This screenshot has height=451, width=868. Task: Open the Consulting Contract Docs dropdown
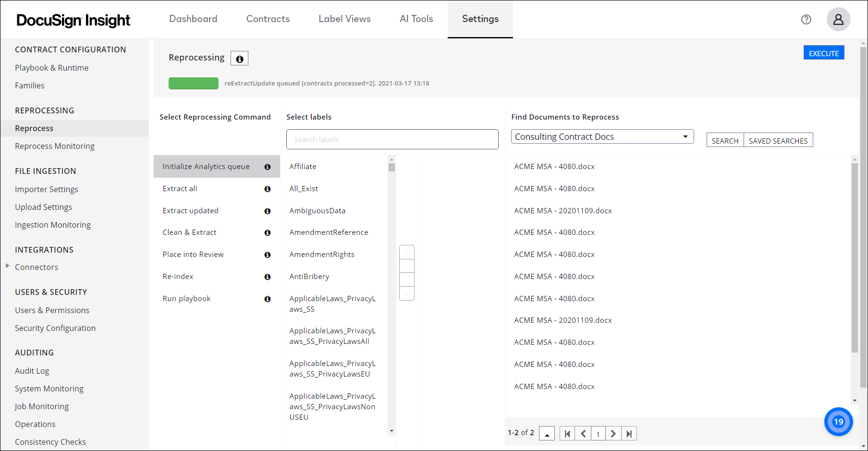pos(685,136)
